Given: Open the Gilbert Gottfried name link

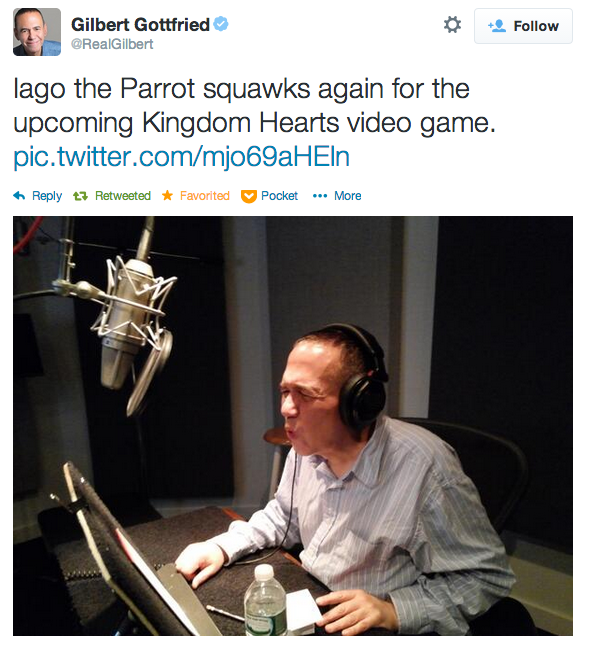Looking at the screenshot, I should click(140, 25).
